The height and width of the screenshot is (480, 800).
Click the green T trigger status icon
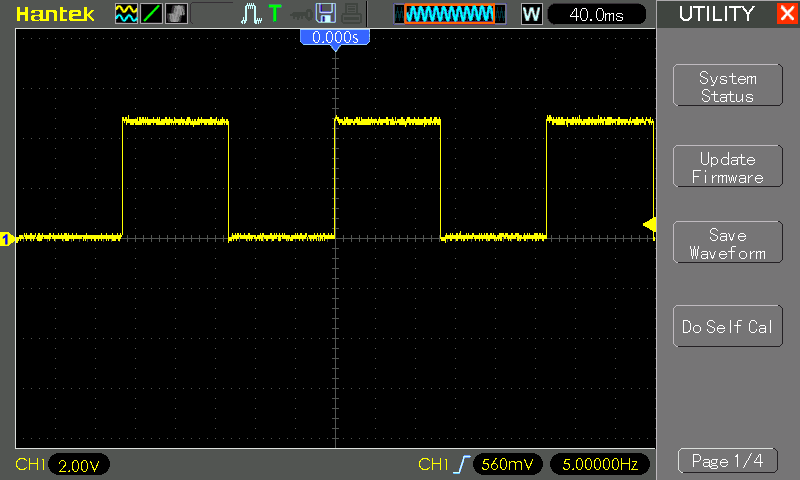[275, 13]
